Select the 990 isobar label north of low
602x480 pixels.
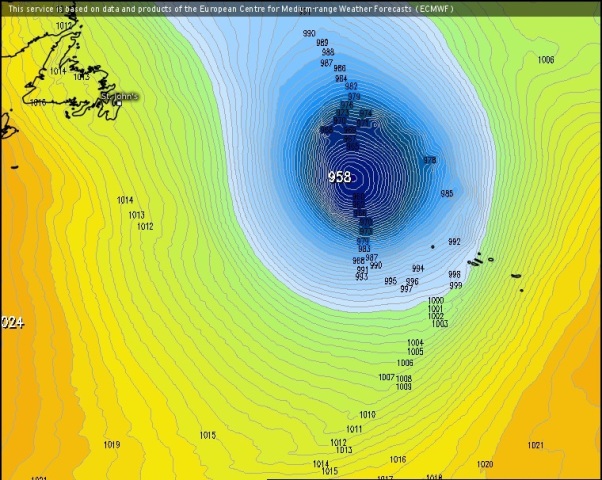coord(309,33)
